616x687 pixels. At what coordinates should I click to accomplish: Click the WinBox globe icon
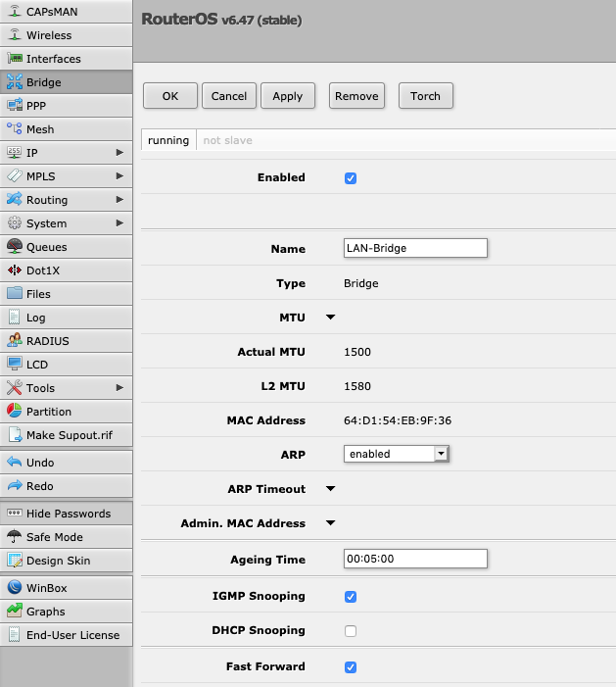(x=15, y=588)
